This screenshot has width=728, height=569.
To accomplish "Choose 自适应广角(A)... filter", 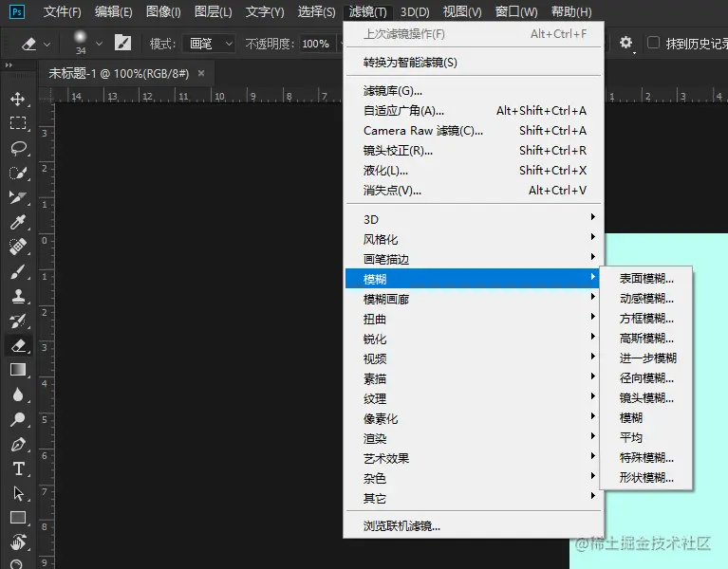I will tap(473, 111).
